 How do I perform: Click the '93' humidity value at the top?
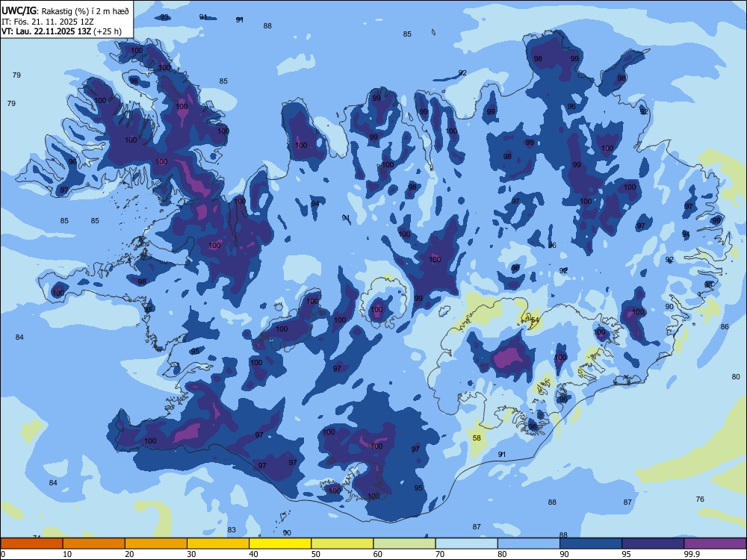164,17
